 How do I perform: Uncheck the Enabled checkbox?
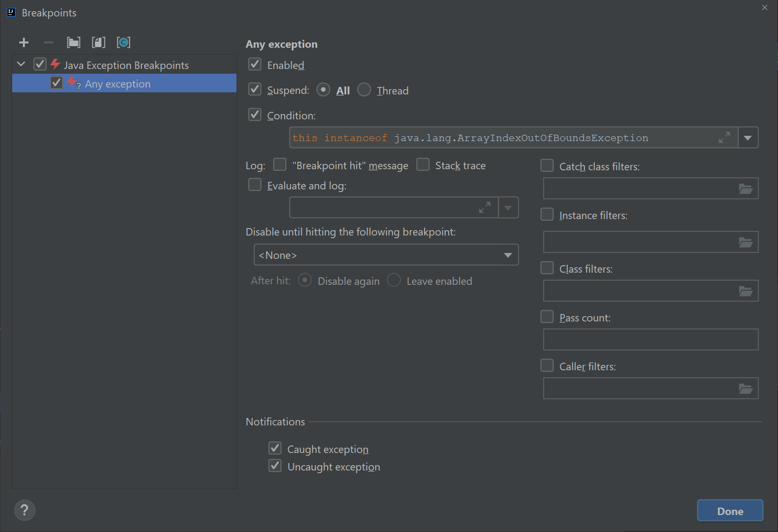tap(255, 65)
